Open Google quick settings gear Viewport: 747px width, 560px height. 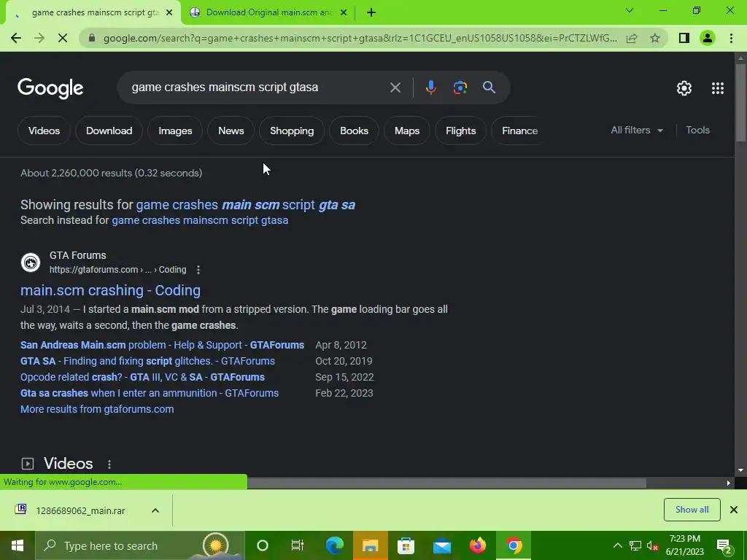[x=684, y=88]
